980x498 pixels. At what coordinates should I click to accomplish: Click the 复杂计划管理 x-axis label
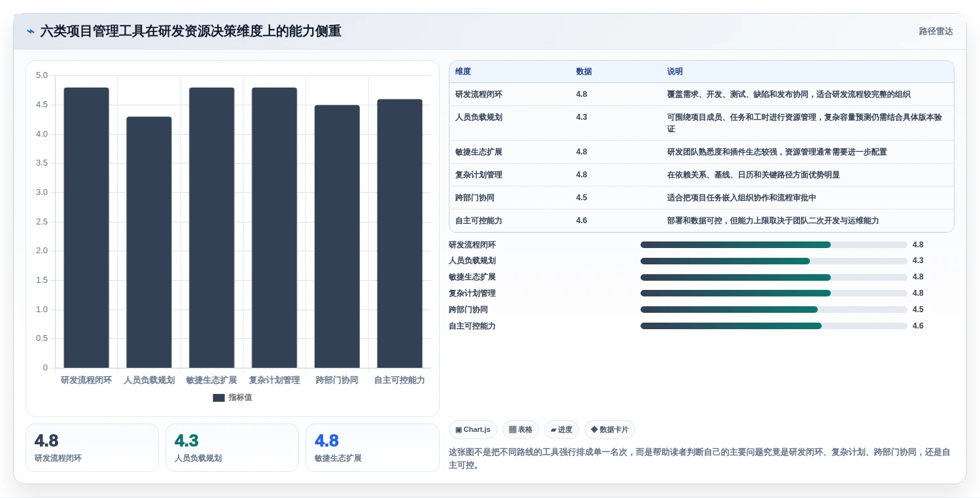(274, 380)
